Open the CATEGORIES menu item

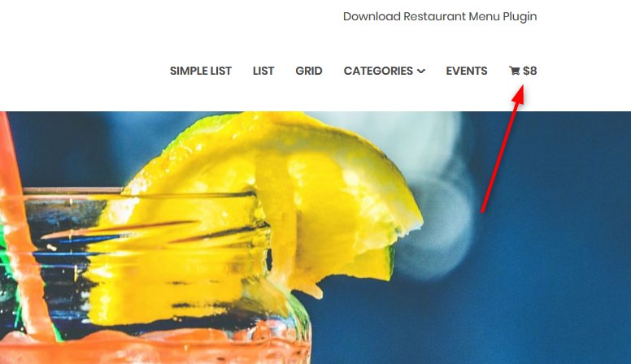coord(378,71)
